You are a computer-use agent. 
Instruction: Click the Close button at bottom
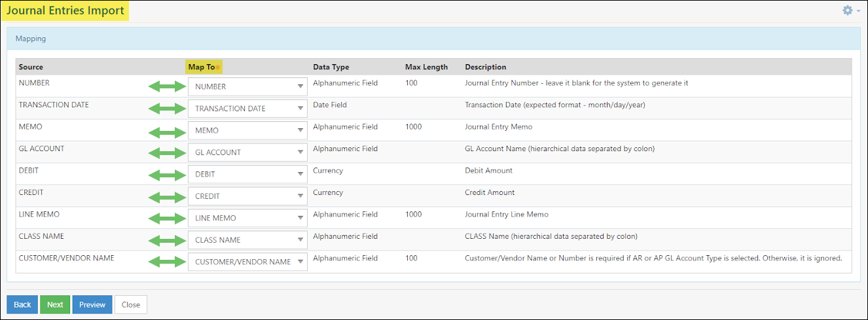131,304
